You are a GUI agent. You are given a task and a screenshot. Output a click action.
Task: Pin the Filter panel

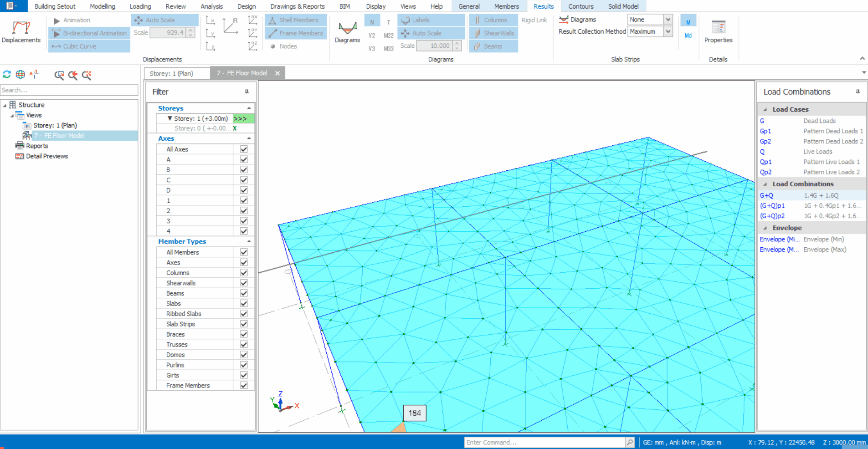tap(247, 92)
